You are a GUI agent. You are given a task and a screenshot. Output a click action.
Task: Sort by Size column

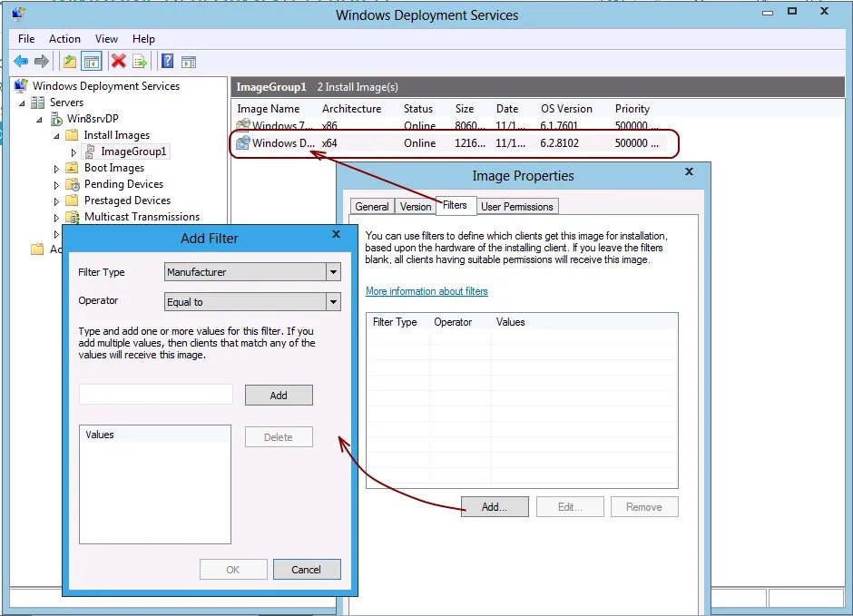(x=464, y=109)
